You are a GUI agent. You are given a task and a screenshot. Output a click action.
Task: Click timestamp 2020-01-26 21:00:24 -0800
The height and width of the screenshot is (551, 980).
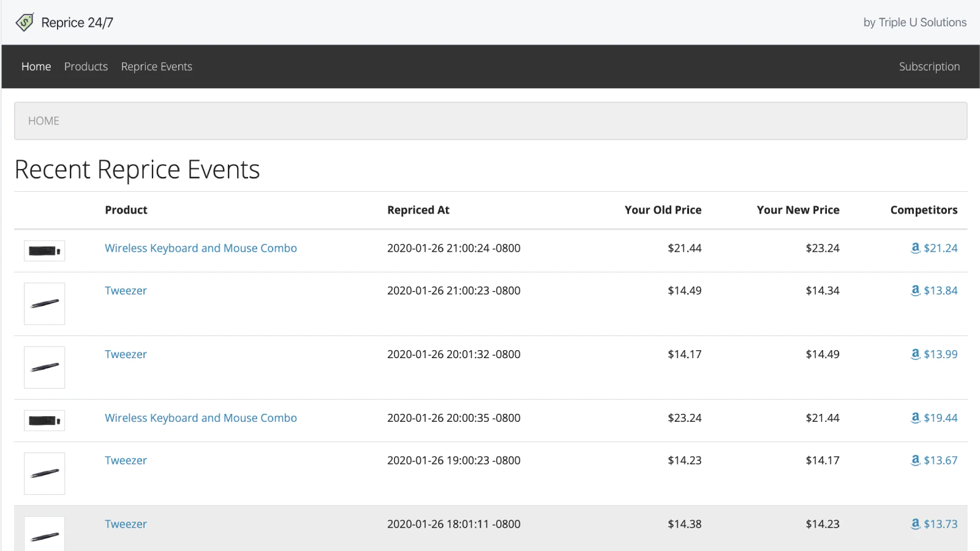coord(454,248)
